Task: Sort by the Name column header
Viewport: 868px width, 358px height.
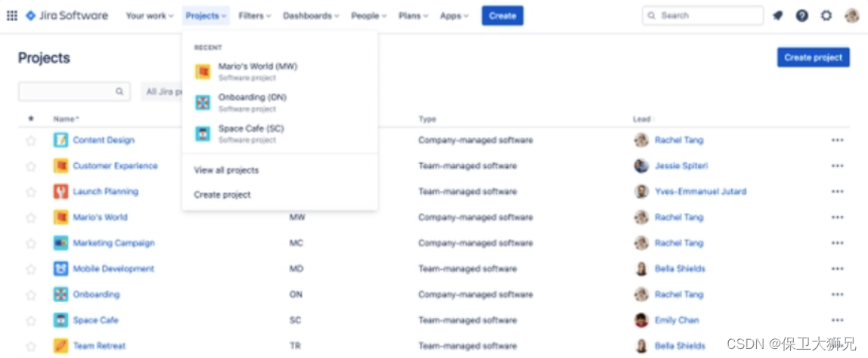Action: [x=66, y=119]
